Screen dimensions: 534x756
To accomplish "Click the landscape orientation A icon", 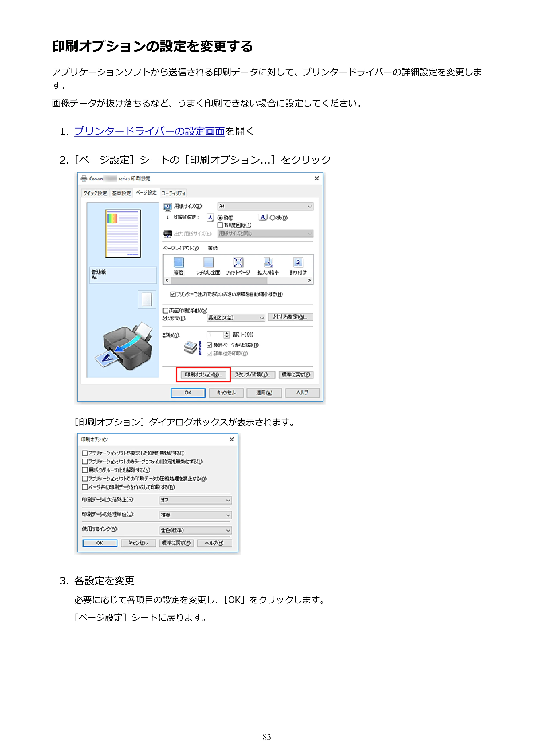I will (x=262, y=217).
